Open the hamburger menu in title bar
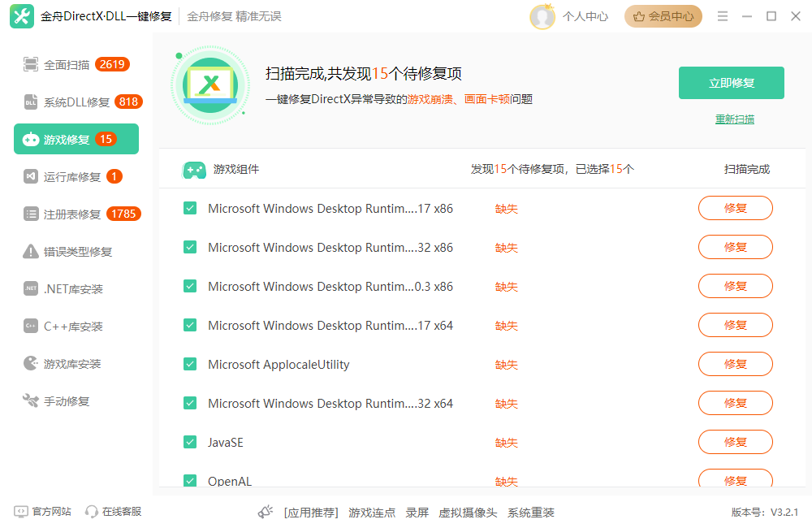This screenshot has height=528, width=812. pyautogui.click(x=723, y=16)
